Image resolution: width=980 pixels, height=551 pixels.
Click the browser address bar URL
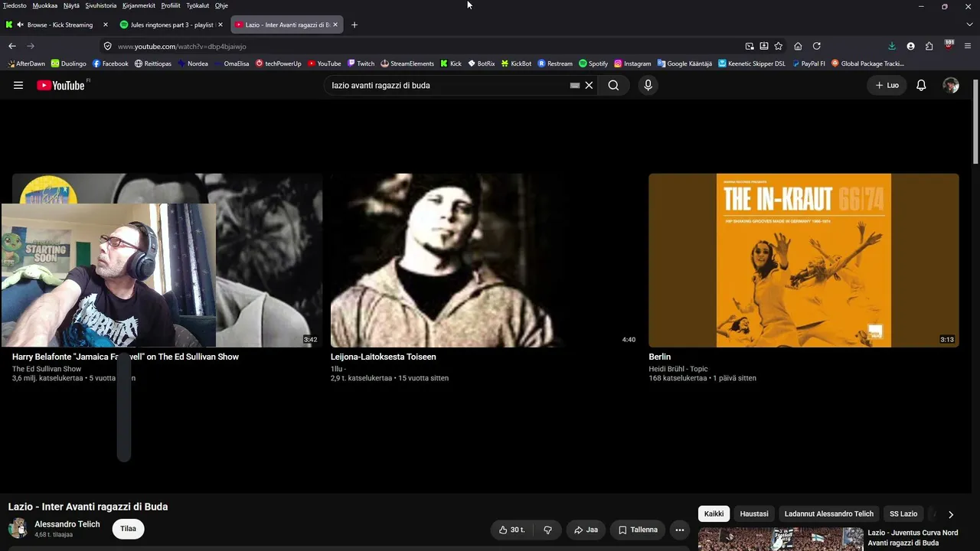(182, 46)
